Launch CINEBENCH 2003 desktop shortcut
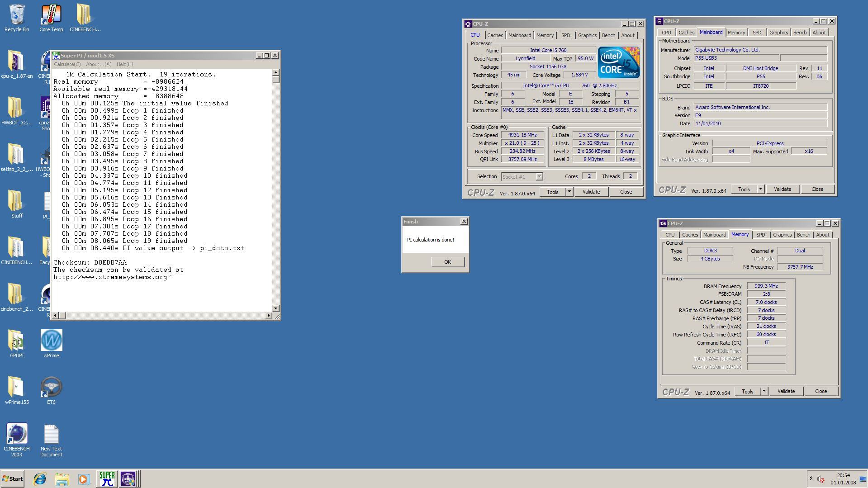The width and height of the screenshot is (868, 488). (x=17, y=434)
